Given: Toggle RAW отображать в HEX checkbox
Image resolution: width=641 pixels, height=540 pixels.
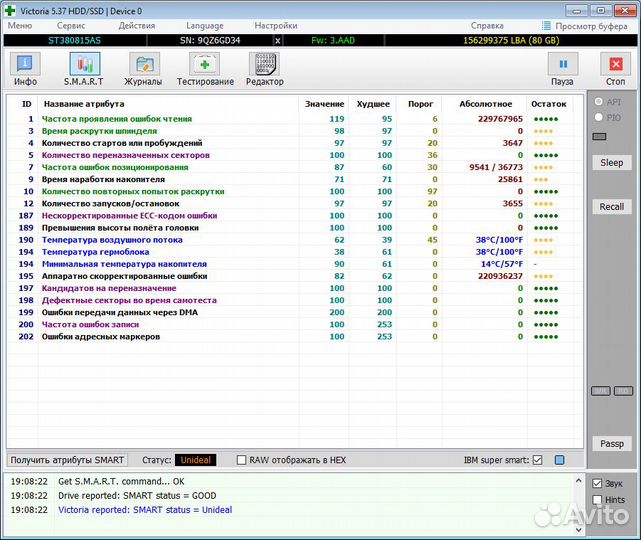Looking at the screenshot, I should pos(242,460).
